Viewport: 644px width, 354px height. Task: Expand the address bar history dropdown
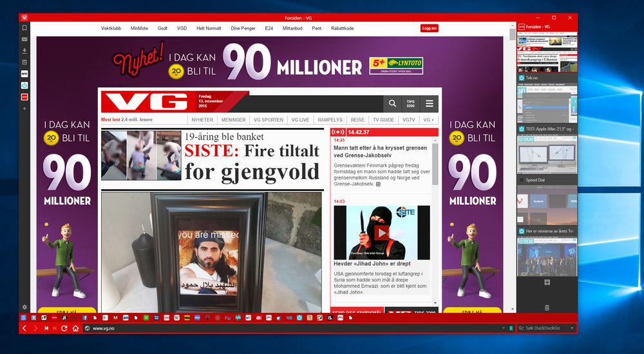click(504, 328)
